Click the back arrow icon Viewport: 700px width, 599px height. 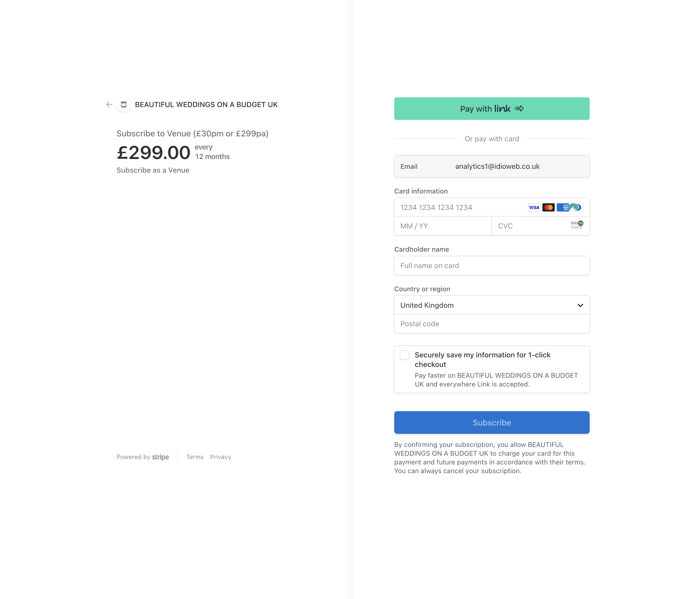(109, 104)
